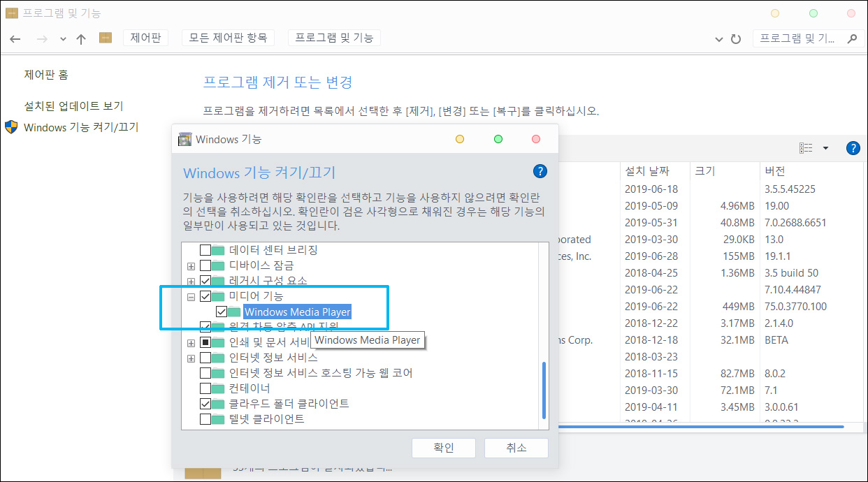
Task: Click version cell 3.5 build 50
Action: pos(791,272)
